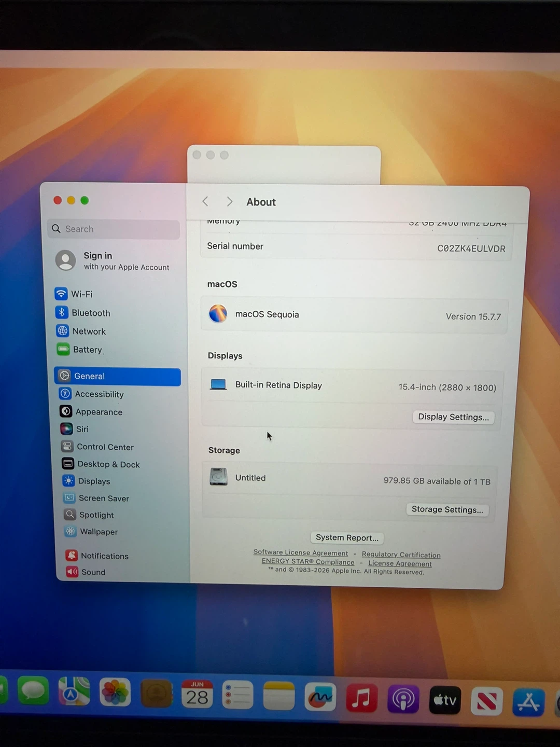Viewport: 560px width, 747px height.
Task: Select General in the sidebar
Action: tap(118, 376)
